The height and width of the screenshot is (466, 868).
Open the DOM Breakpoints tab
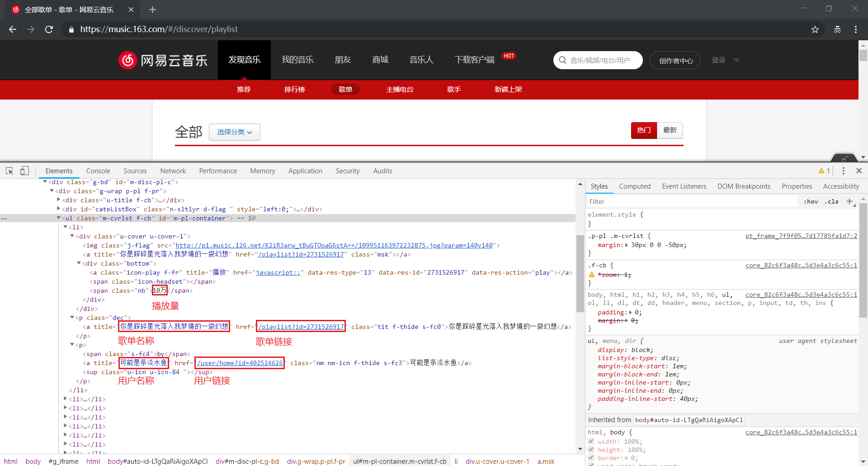[744, 186]
